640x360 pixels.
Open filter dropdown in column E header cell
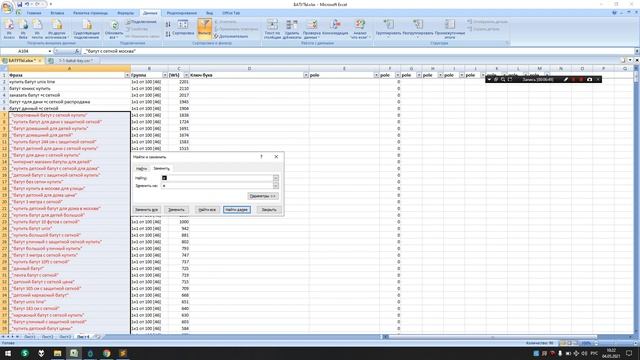pos(376,75)
